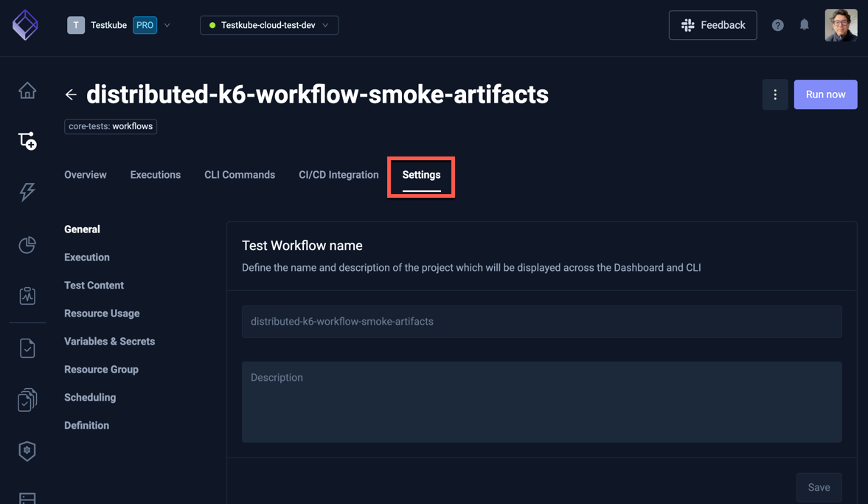Open the user profile avatar
Screen dimensions: 868x504
[x=841, y=25]
